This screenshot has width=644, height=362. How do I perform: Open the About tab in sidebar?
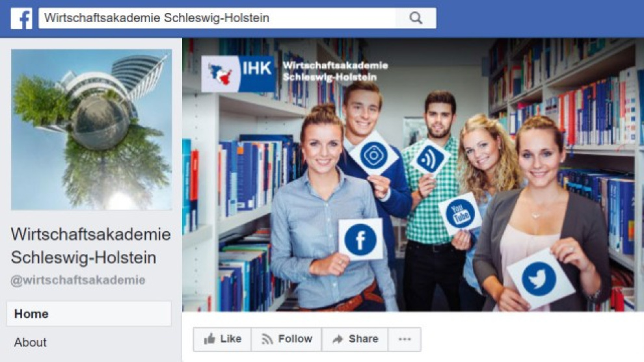pyautogui.click(x=31, y=343)
